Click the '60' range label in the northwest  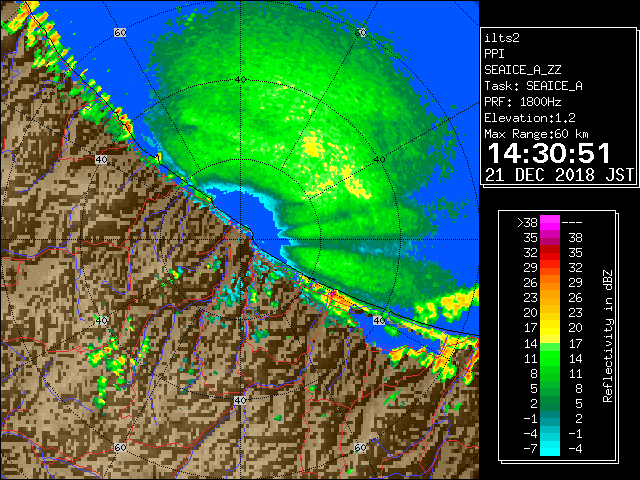pyautogui.click(x=120, y=33)
